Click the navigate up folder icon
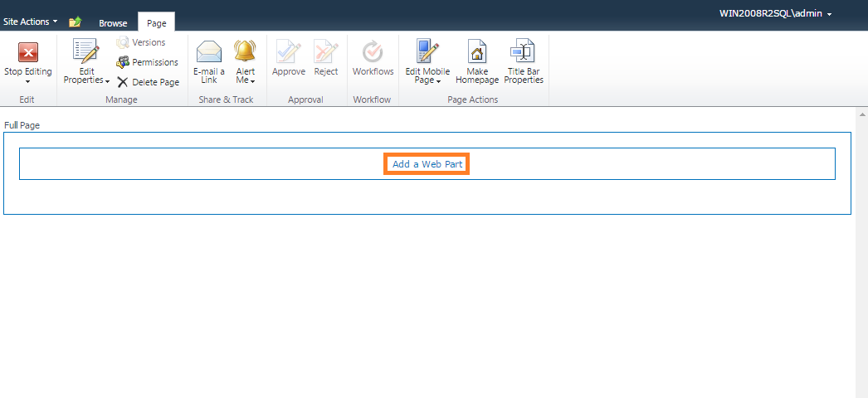The image size is (868, 398). tap(76, 22)
